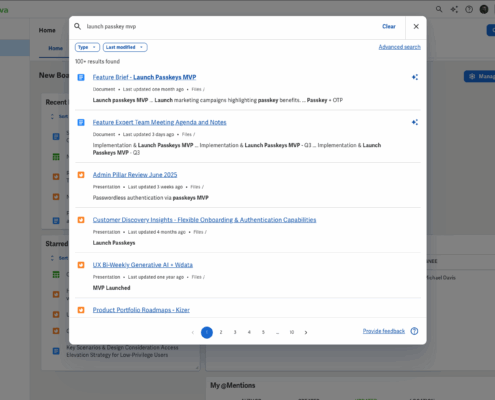Go to next results page arrow

306,332
